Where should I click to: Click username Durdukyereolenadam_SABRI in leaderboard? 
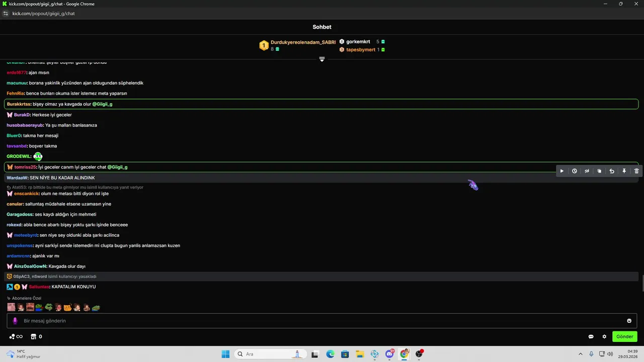tap(303, 42)
